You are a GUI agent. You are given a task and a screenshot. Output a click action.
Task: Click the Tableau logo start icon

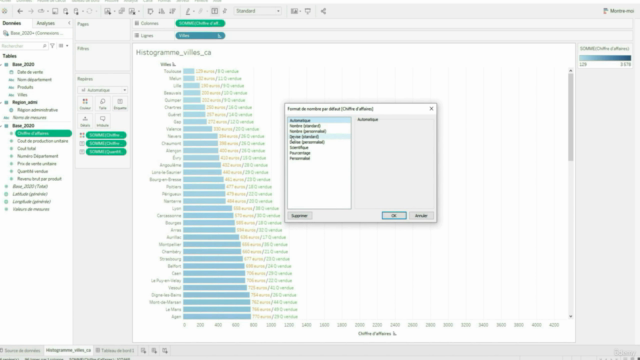point(4,11)
